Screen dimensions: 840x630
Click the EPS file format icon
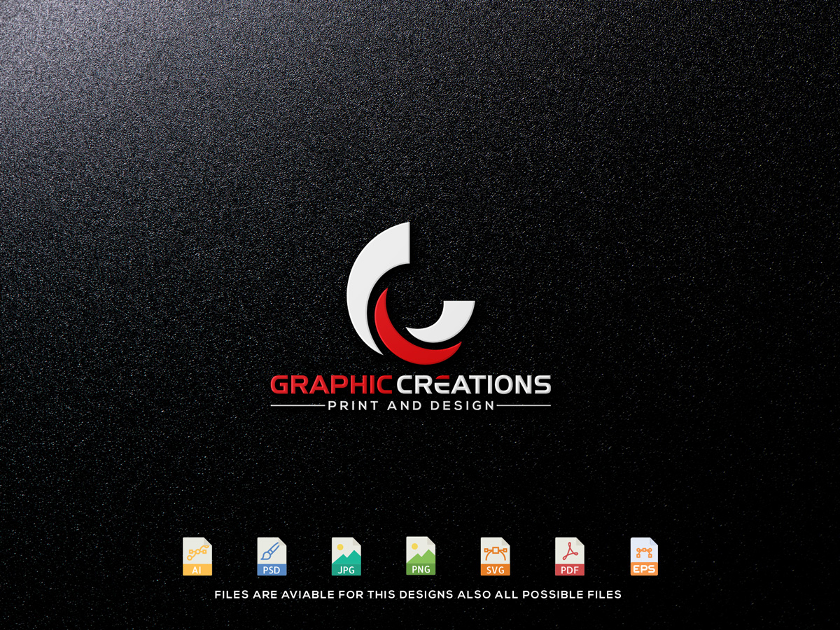click(x=644, y=556)
